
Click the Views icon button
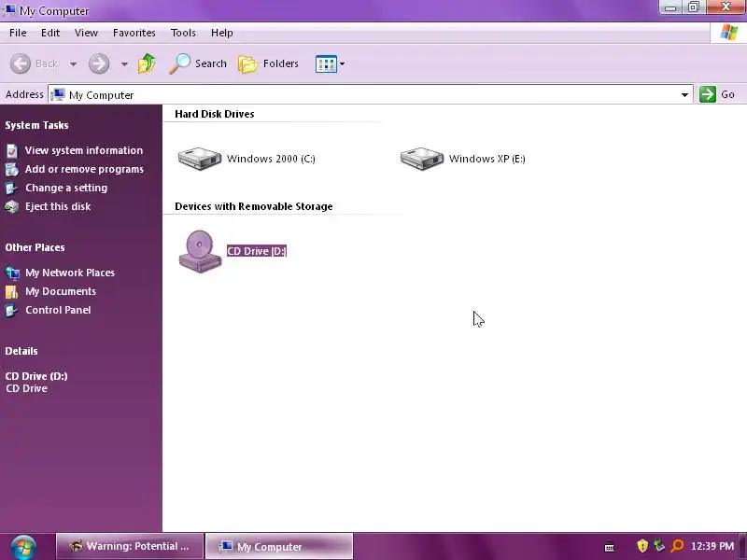pyautogui.click(x=326, y=63)
